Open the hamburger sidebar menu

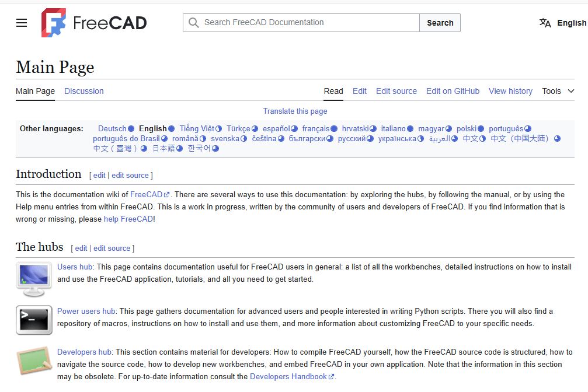pyautogui.click(x=22, y=23)
